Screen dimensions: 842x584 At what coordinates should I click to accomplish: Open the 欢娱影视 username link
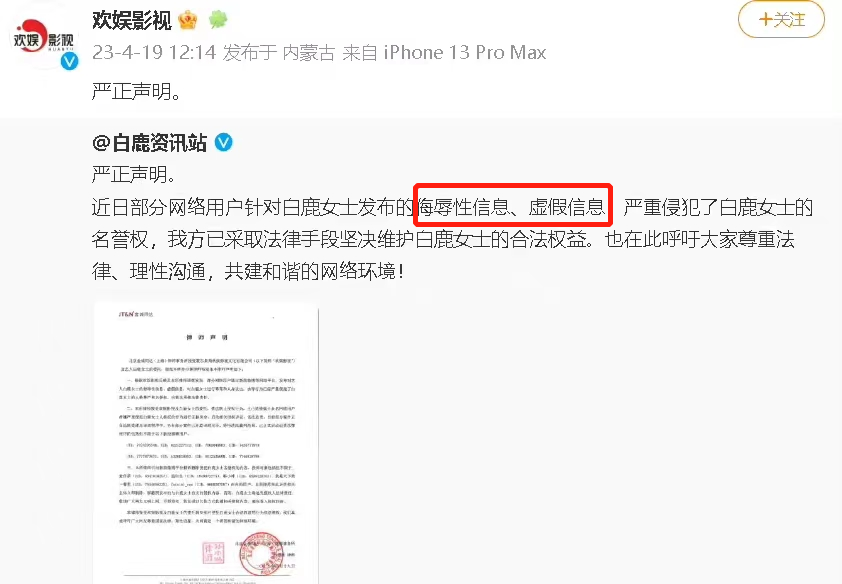coord(132,20)
